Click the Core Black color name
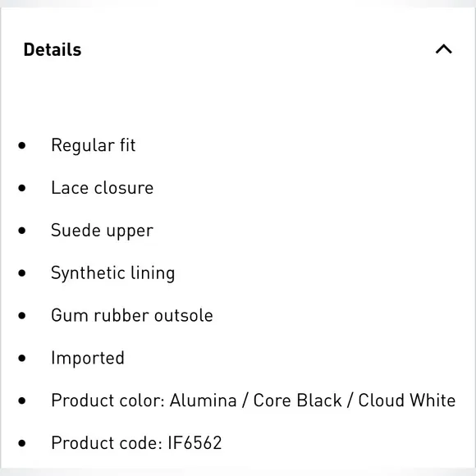476x476 pixels. point(297,400)
